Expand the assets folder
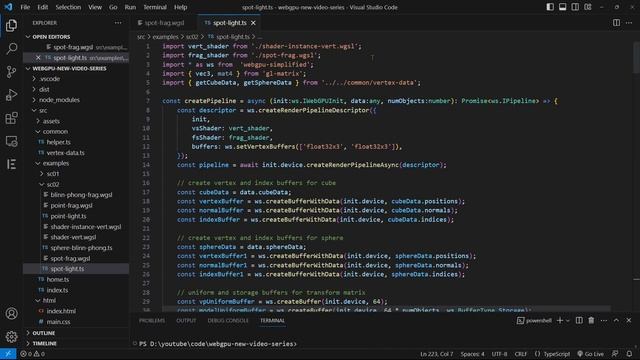The height and width of the screenshot is (360, 640). coord(51,121)
